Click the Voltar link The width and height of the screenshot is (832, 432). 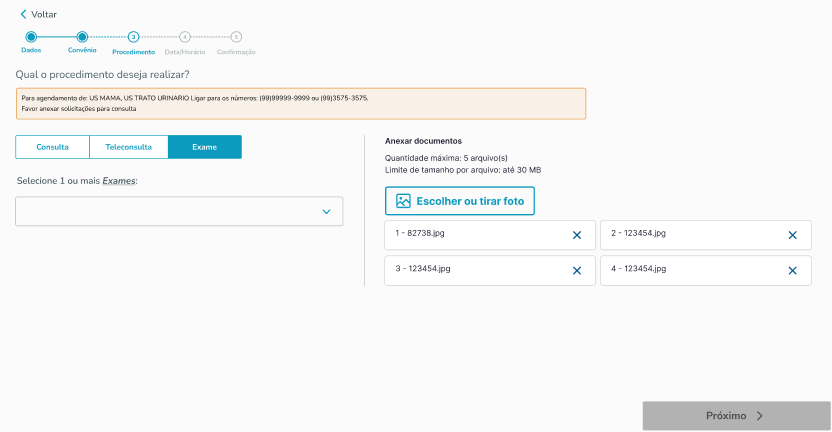click(x=44, y=15)
